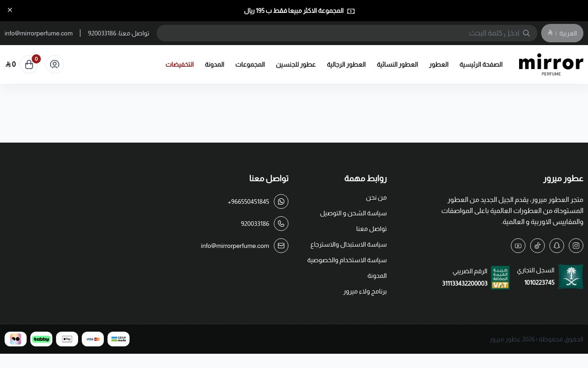Click the cart total 0 riyal amount
Viewport: 588px width, 368px height.
(x=11, y=64)
